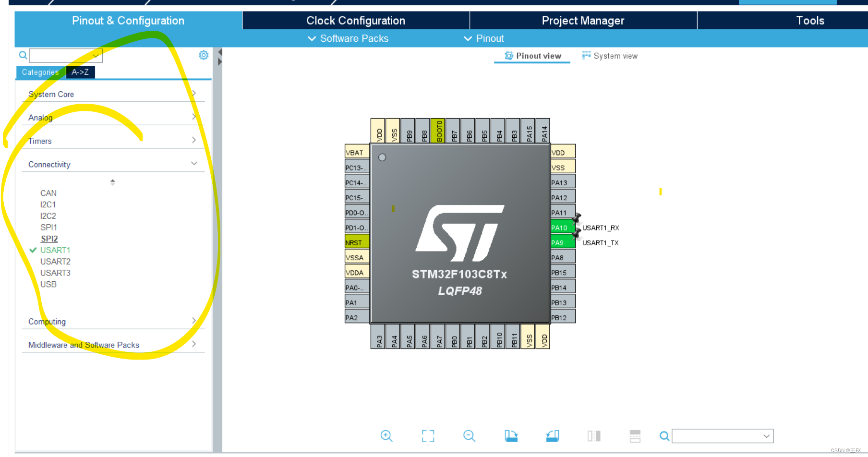868x457 pixels.
Task: Rotate chip view counter-clockwise icon
Action: pyautogui.click(x=553, y=436)
